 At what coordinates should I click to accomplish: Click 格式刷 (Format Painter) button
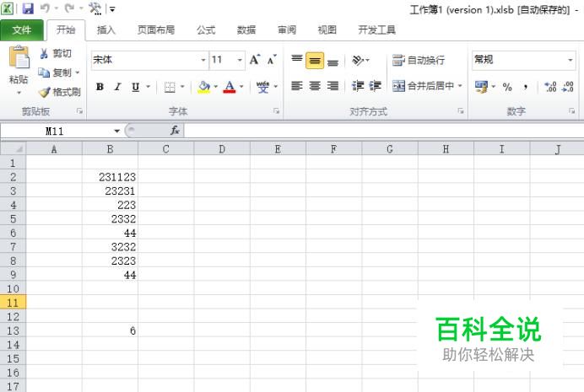tap(60, 92)
